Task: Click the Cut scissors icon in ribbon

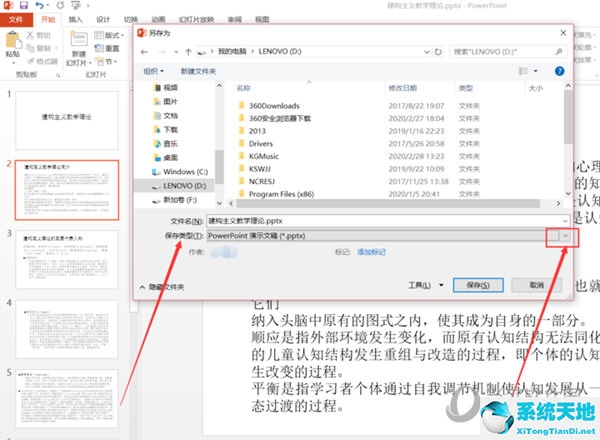Action: point(31,36)
